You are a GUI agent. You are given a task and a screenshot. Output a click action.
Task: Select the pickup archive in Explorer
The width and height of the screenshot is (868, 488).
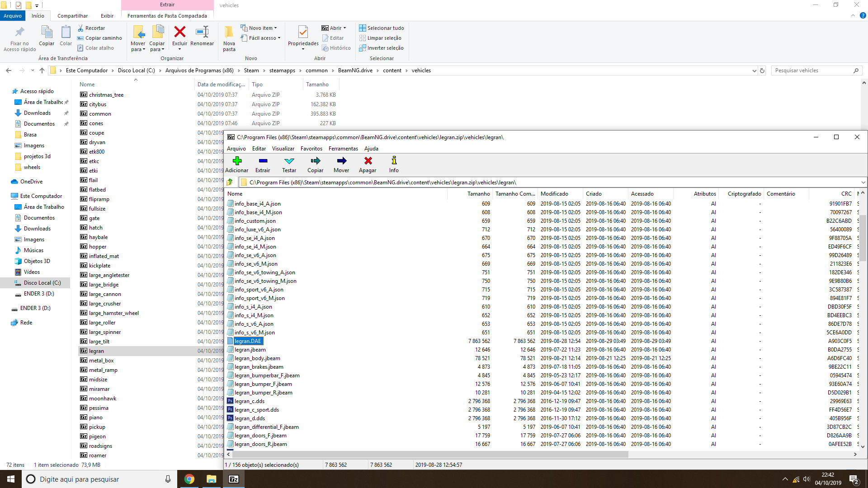click(97, 427)
